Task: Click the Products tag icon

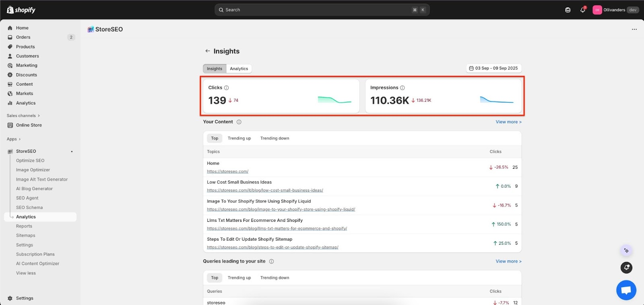Action: point(10,47)
